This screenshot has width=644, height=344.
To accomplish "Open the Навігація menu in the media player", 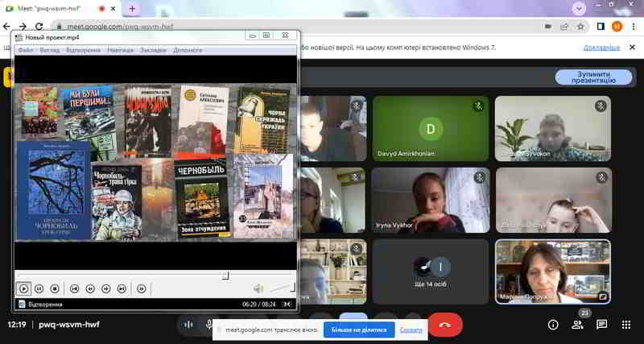I will (120, 50).
